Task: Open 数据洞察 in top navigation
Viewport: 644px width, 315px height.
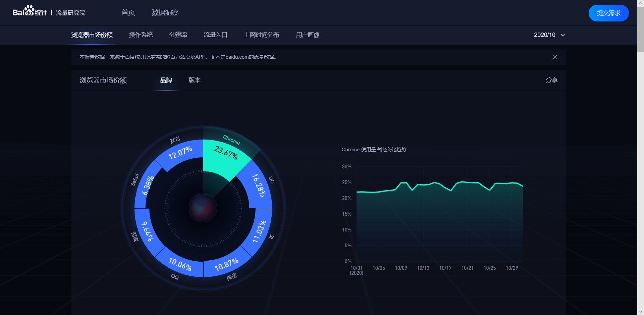Action: [165, 13]
